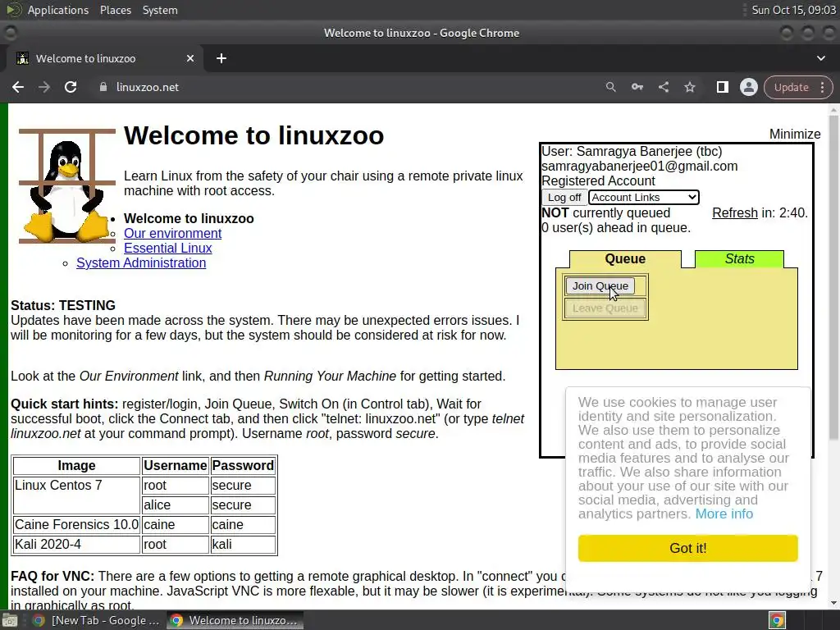Bookmark this page with the star icon
The height and width of the screenshot is (630, 840).
(689, 87)
